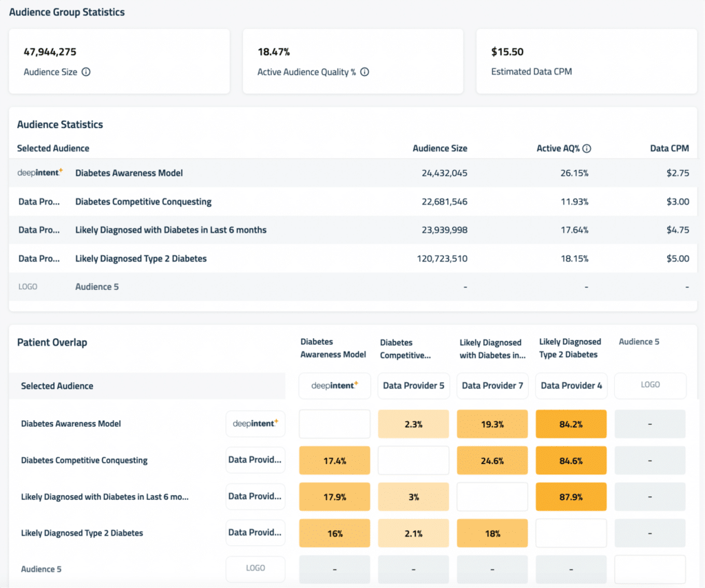Select the 120,723,510 audience size cell
This screenshot has width=705, height=588.
click(x=442, y=258)
